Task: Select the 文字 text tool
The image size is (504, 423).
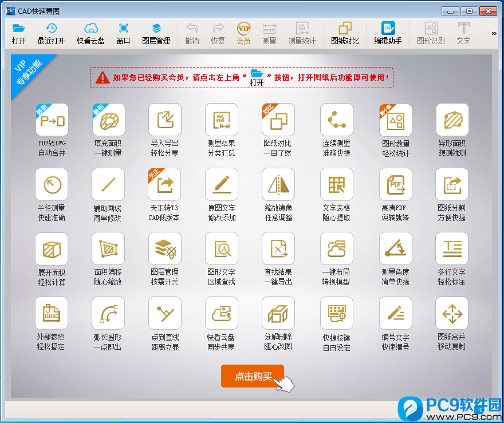Action: click(463, 33)
